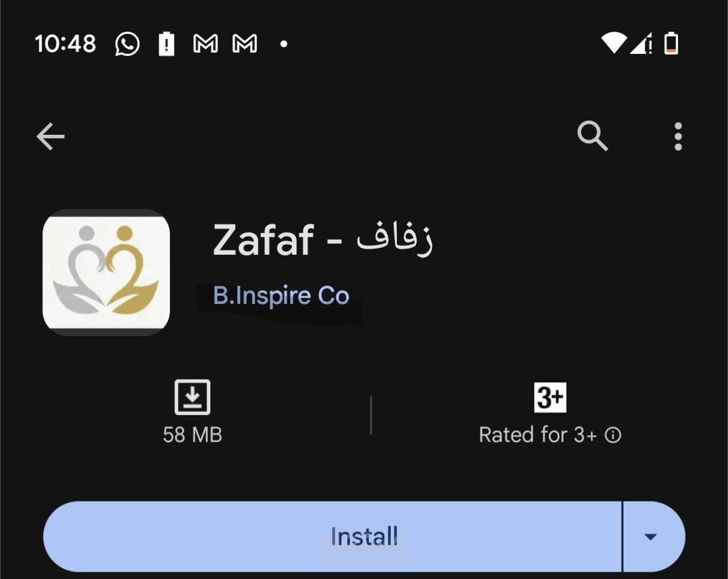Open search in the Play Store
This screenshot has width=728, height=579.
[x=593, y=136]
